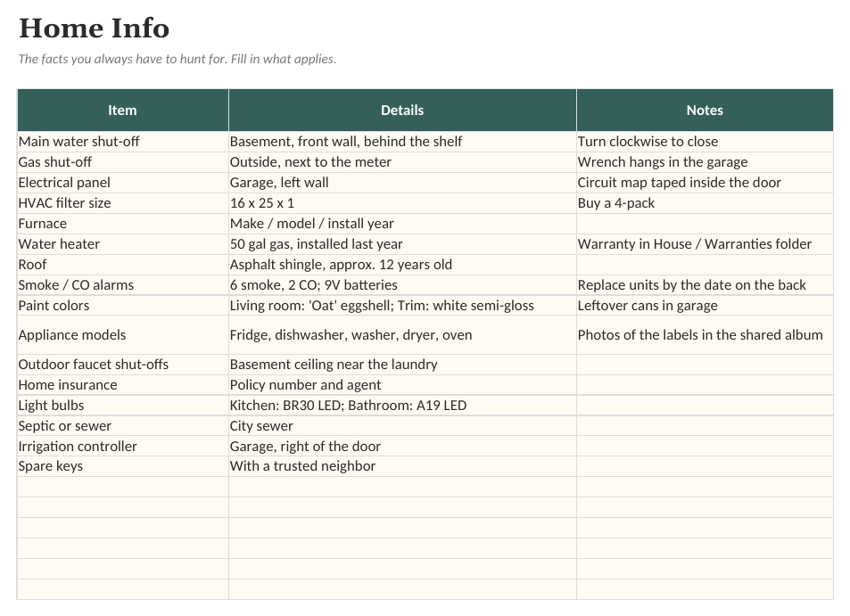Select the 'Outdoor faucet shut-offs' cell
The height and width of the screenshot is (616, 850).
click(x=123, y=365)
